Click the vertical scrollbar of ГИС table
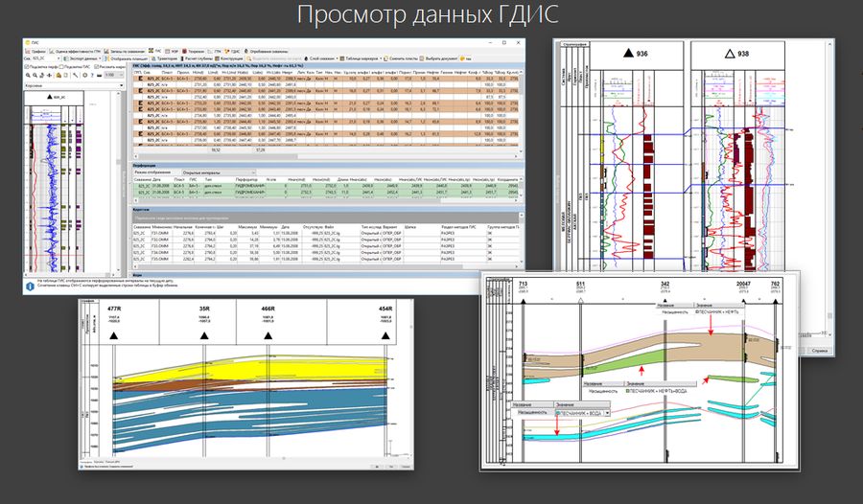The height and width of the screenshot is (504, 863). coord(522,110)
